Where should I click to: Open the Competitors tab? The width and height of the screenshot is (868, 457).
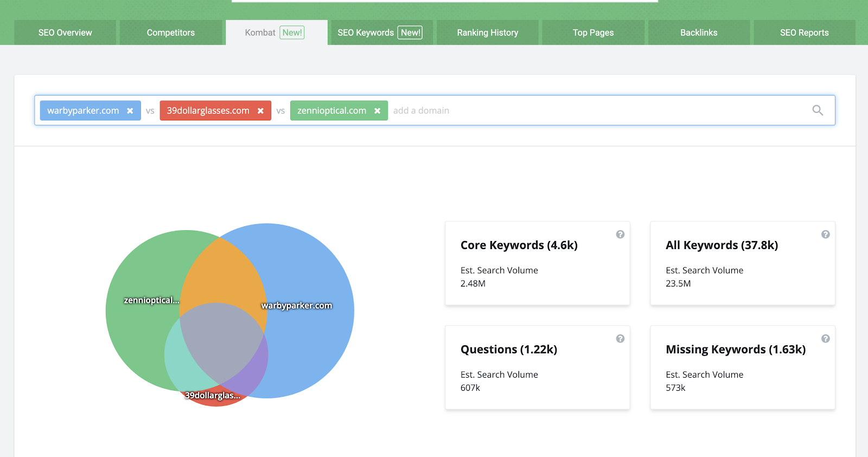[171, 33]
